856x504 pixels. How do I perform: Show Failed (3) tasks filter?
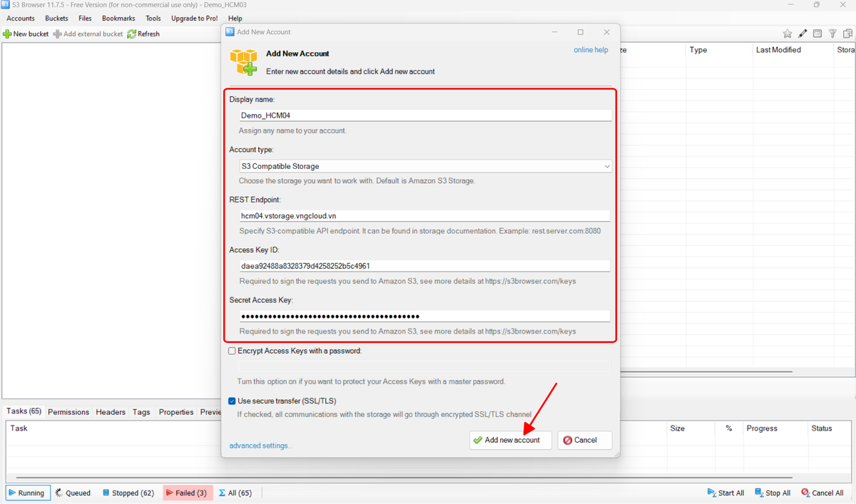click(x=187, y=493)
